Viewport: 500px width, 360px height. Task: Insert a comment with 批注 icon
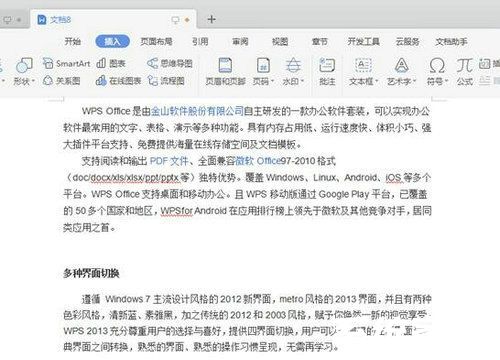click(327, 71)
